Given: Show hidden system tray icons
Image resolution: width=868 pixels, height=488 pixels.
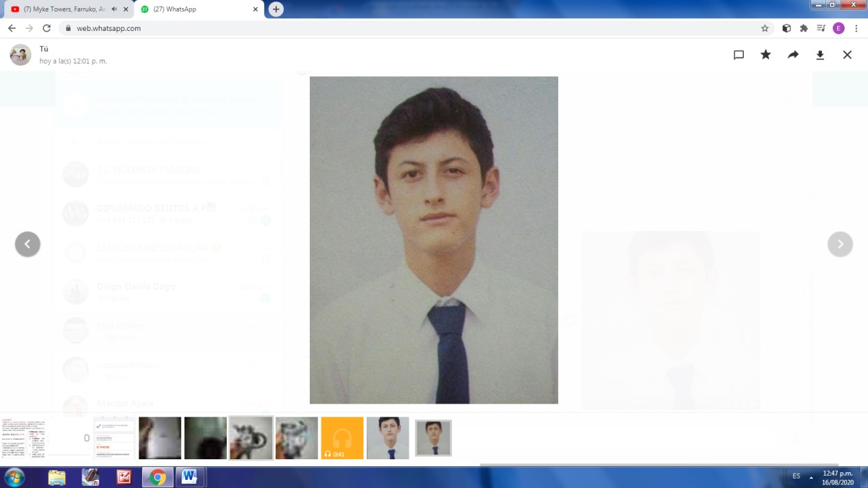Looking at the screenshot, I should pyautogui.click(x=811, y=476).
